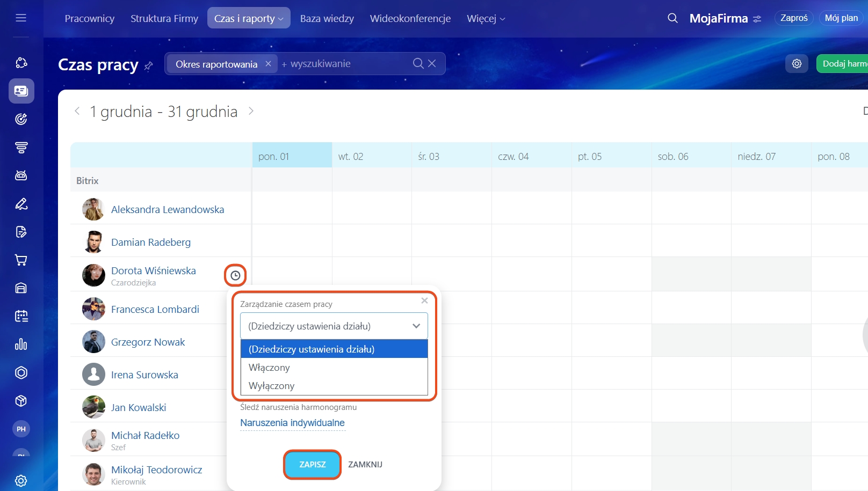Open Aleksandra Lewandowska's profile
The height and width of the screenshot is (491, 868).
[x=168, y=210]
